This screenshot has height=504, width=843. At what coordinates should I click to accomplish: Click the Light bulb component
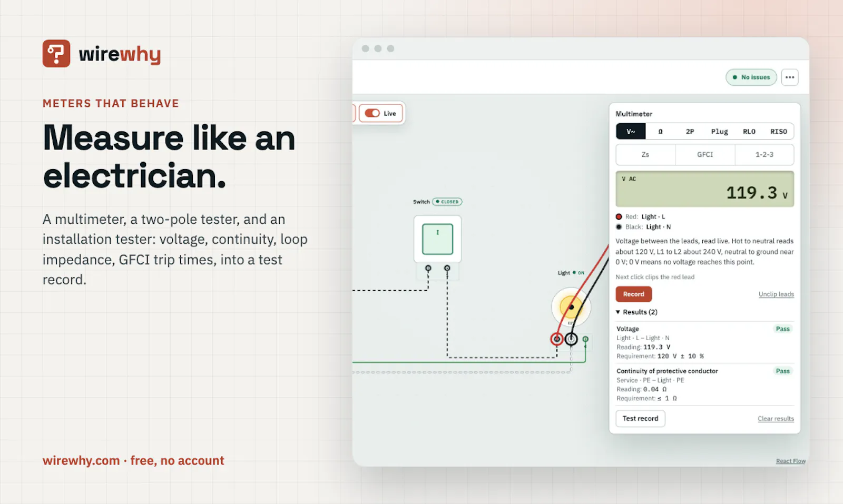pyautogui.click(x=571, y=307)
